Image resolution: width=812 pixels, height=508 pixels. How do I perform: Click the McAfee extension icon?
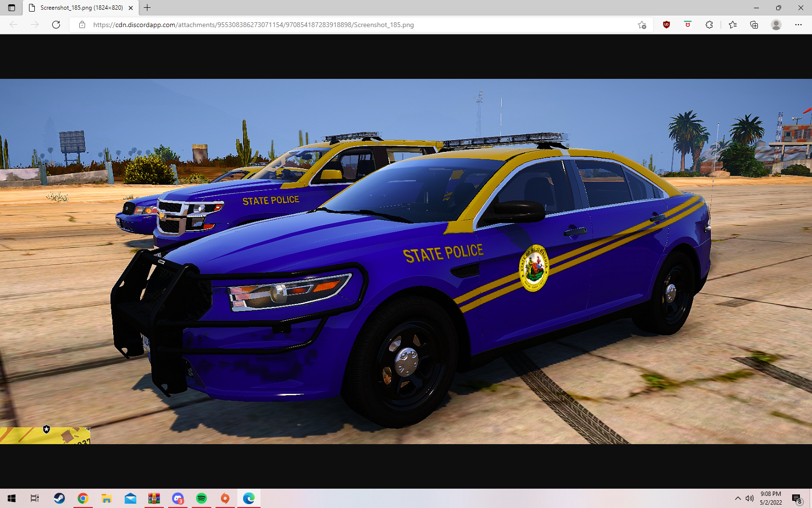point(688,25)
